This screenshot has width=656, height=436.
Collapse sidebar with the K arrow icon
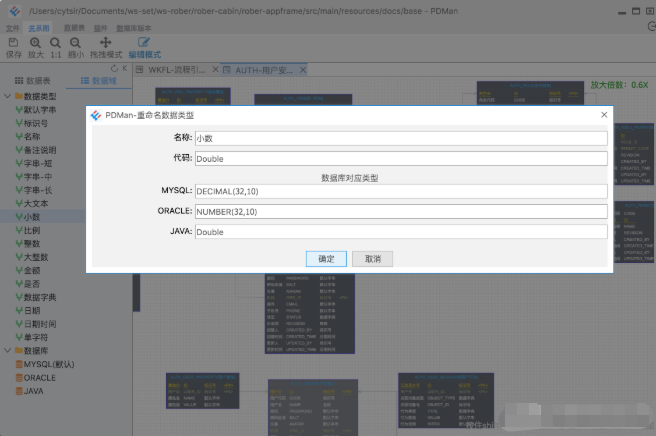click(125, 68)
